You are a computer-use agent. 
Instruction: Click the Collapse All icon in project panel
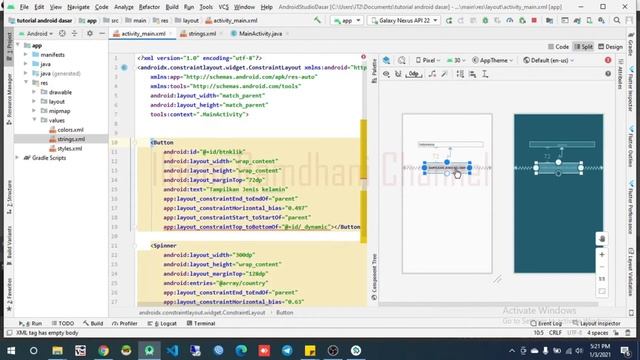click(x=74, y=34)
